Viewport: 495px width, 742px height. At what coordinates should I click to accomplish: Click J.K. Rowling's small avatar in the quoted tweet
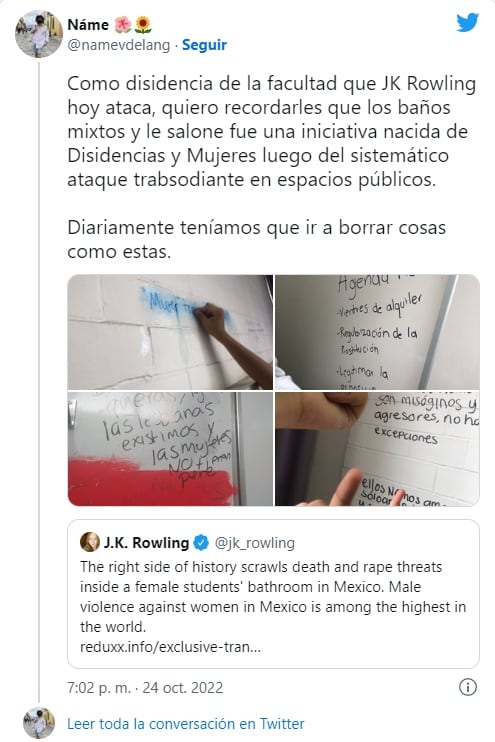(89, 542)
